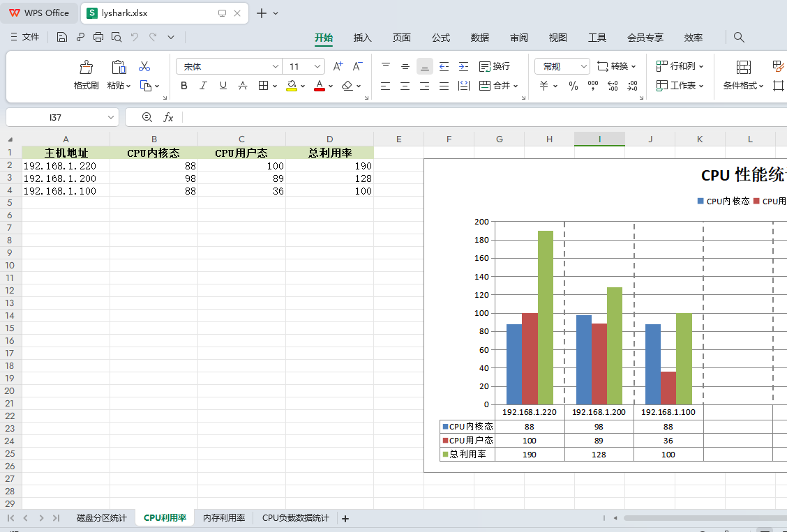Screen dimensions: 787x532
Task: Switch to the Formulas (公式) ribbon tab
Action: (x=441, y=38)
